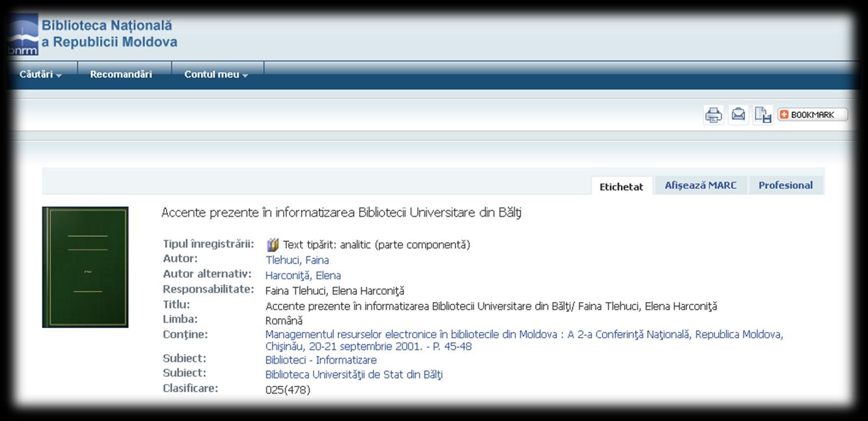Click the BNRM library logo
868x421 pixels.
click(23, 36)
